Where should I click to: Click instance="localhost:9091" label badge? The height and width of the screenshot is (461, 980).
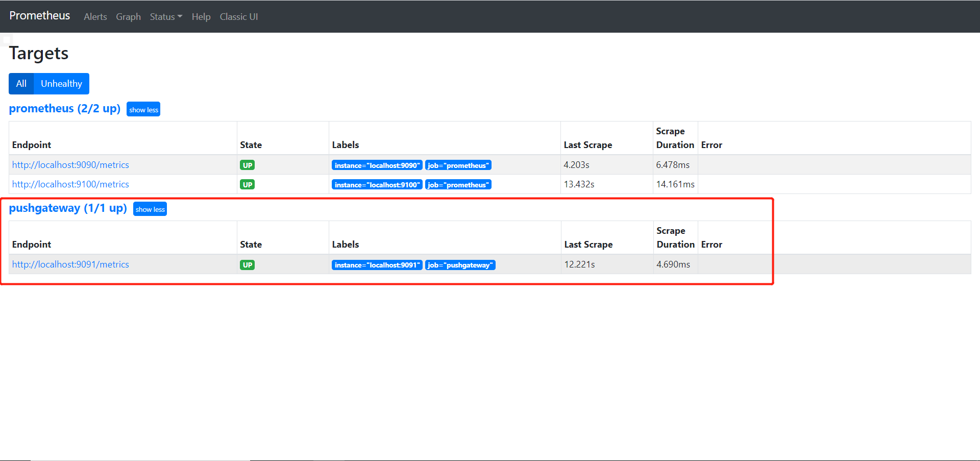(377, 265)
